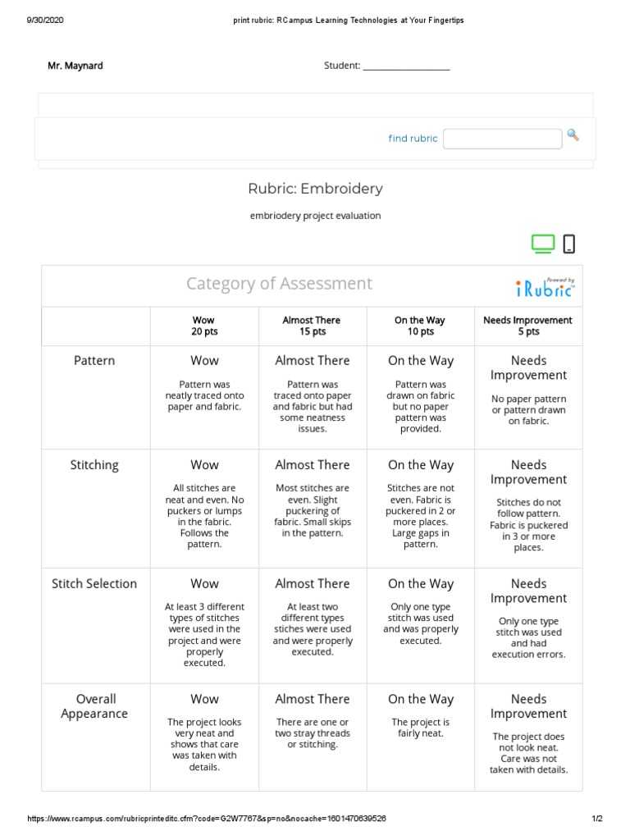This screenshot has width=630, height=840.
Task: Click the Needs Improvement 5 pts header
Action: pos(528,326)
